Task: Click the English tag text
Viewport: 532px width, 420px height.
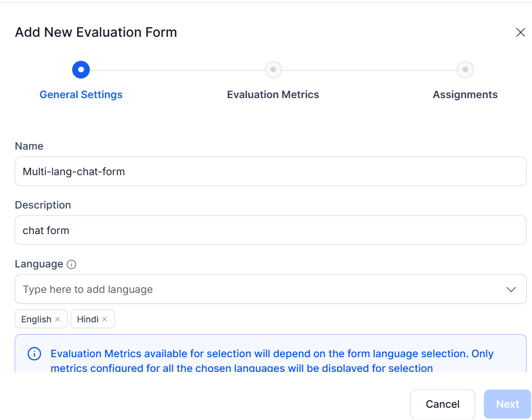Action: pos(36,319)
